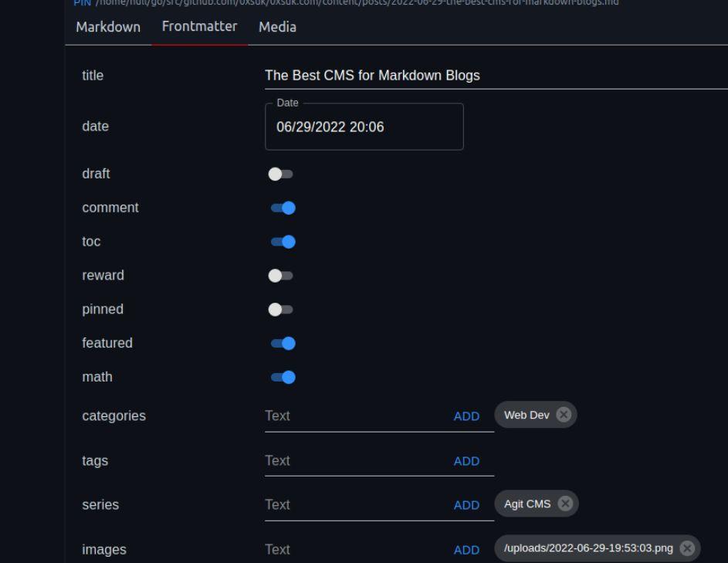This screenshot has width=728, height=563.
Task: Click ADD next to categories
Action: click(x=466, y=416)
